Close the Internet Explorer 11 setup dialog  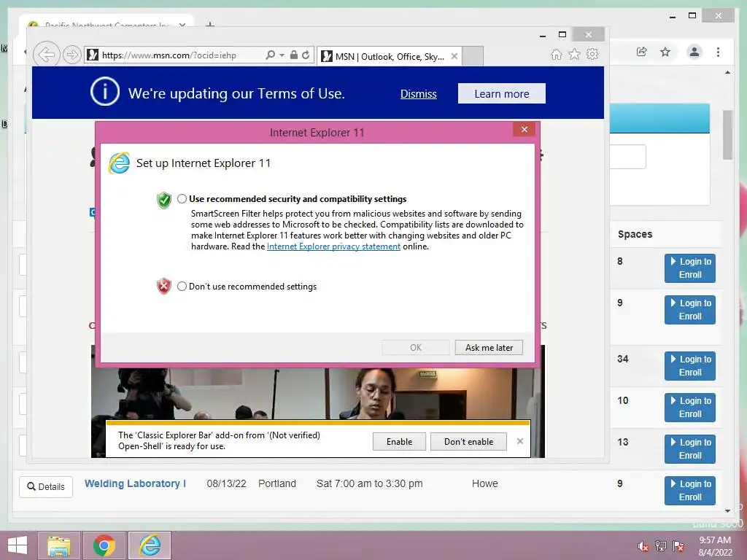524,130
